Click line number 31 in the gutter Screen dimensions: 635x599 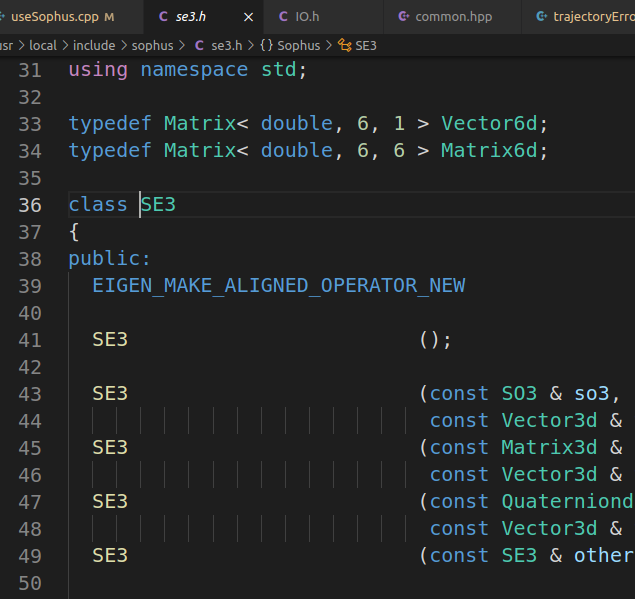pyautogui.click(x=30, y=70)
